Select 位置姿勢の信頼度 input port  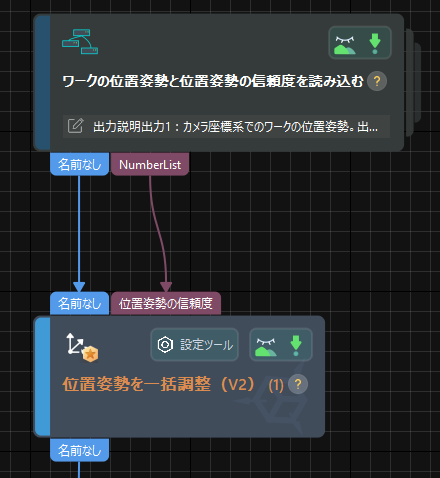[x=166, y=303]
